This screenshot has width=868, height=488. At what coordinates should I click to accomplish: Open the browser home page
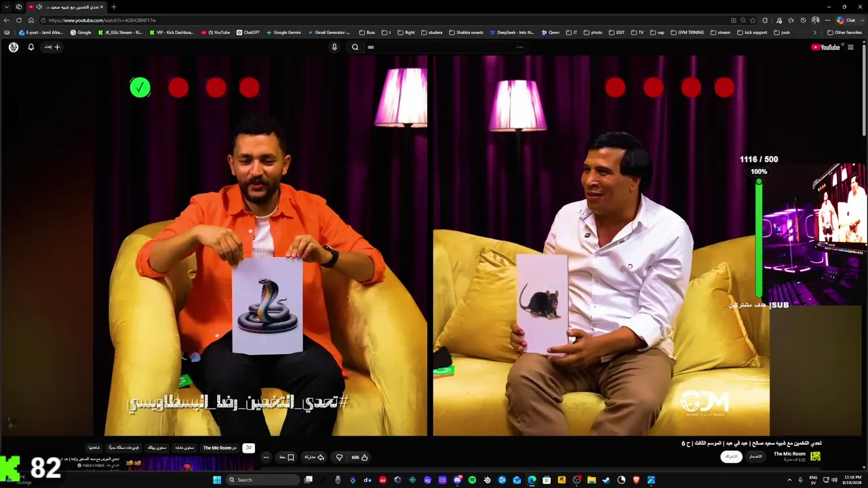coord(31,20)
